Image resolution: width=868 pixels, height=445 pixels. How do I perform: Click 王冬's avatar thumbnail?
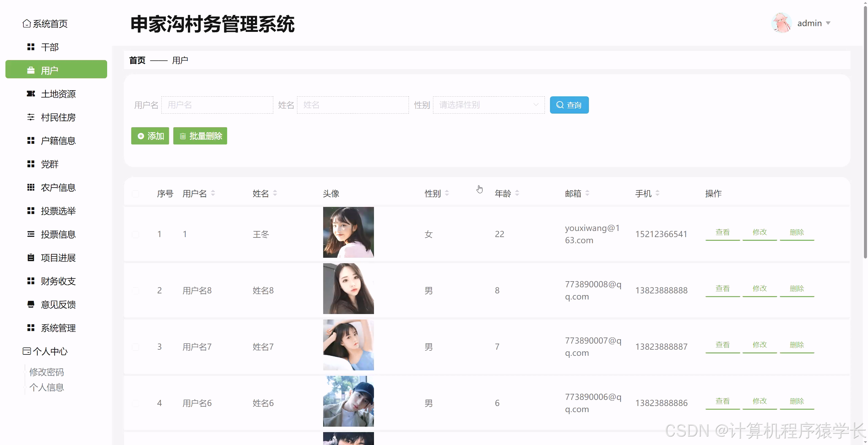click(x=348, y=232)
